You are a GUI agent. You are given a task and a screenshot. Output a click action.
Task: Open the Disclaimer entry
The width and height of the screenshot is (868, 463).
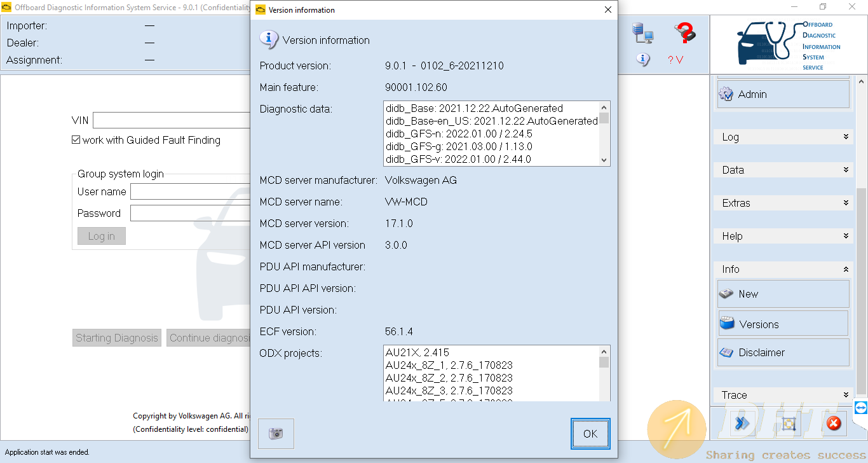coord(783,352)
